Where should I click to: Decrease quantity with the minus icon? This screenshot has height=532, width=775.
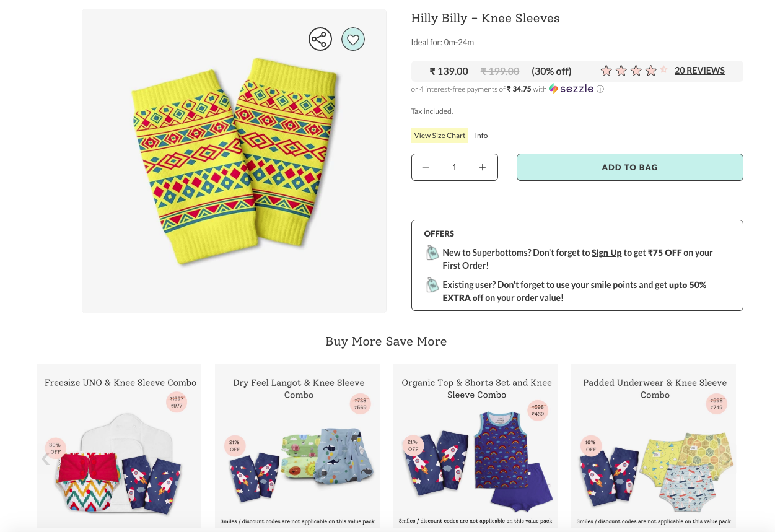426,167
